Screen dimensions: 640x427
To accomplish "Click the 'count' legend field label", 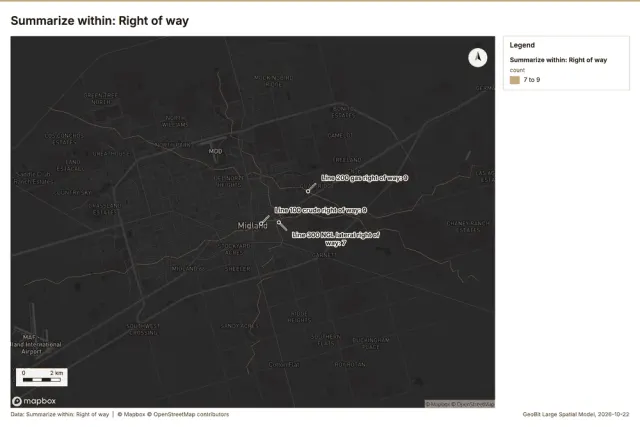I will coord(517,70).
